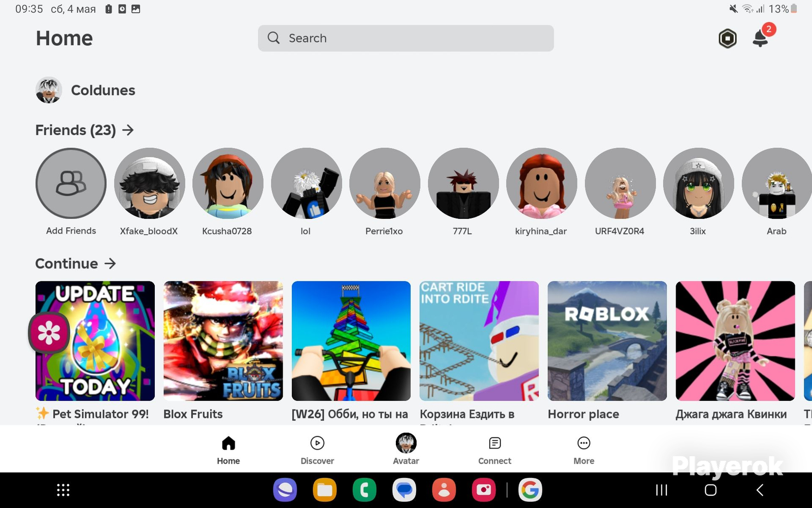Viewport: 812px width, 508px height.
Task: Open friend avatar named lol
Action: point(306,183)
